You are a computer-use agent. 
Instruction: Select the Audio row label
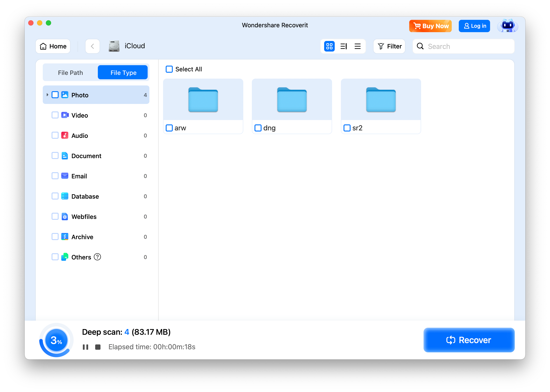80,136
